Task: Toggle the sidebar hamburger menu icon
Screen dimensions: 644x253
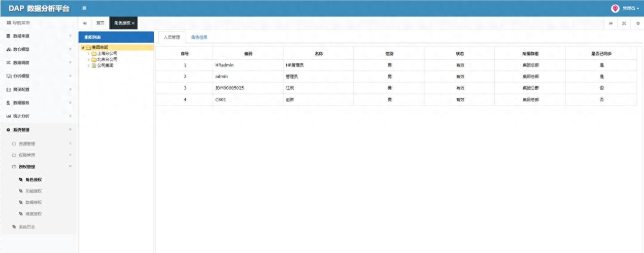Action: click(84, 8)
